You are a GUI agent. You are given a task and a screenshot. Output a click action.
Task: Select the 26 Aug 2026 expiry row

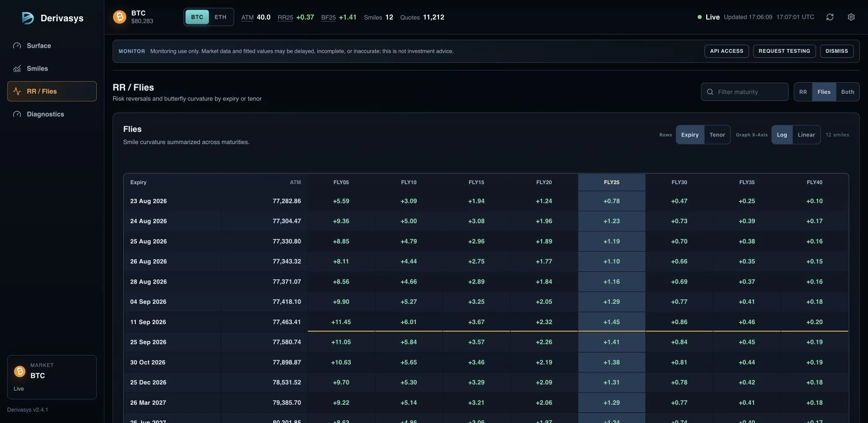tap(486, 261)
